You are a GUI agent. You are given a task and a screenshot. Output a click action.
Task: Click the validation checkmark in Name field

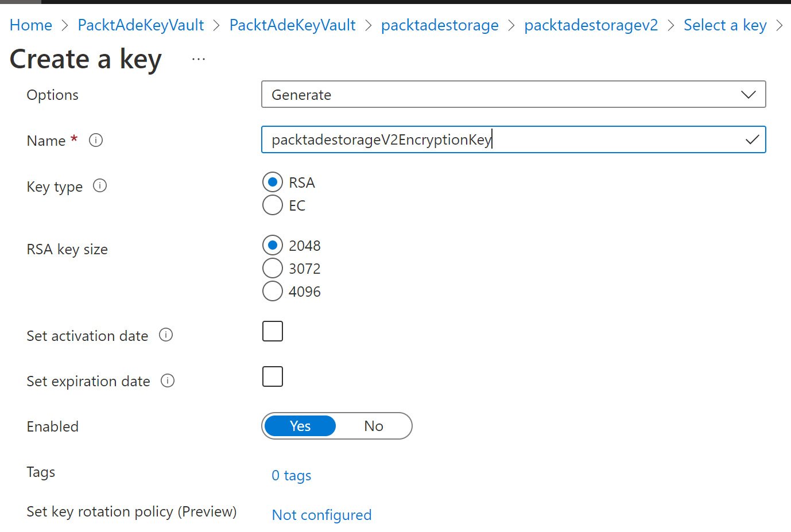(x=752, y=139)
